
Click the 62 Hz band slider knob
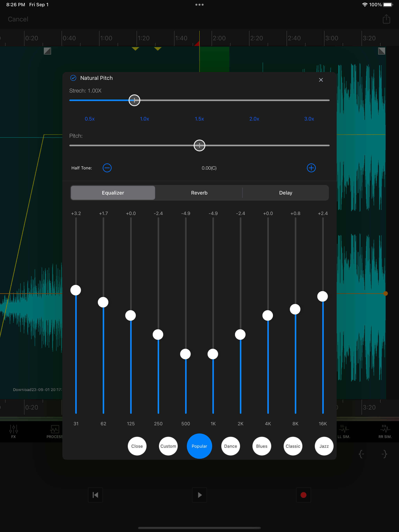[103, 302]
